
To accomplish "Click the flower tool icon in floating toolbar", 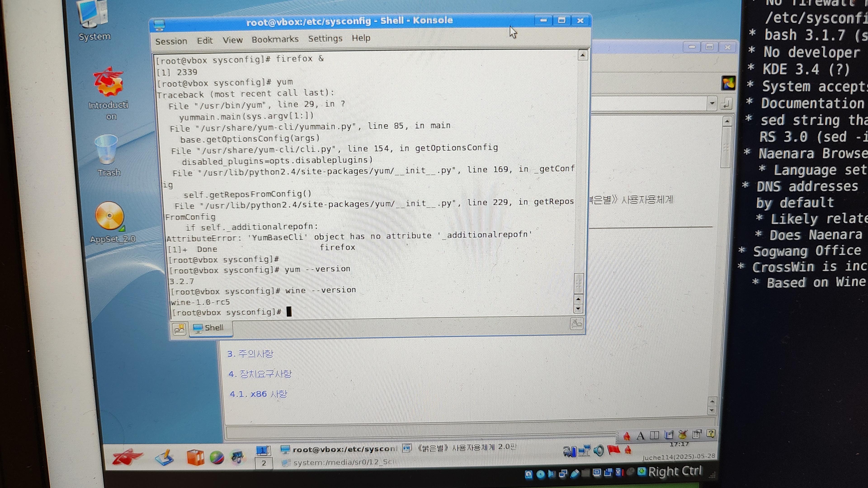I will point(682,434).
